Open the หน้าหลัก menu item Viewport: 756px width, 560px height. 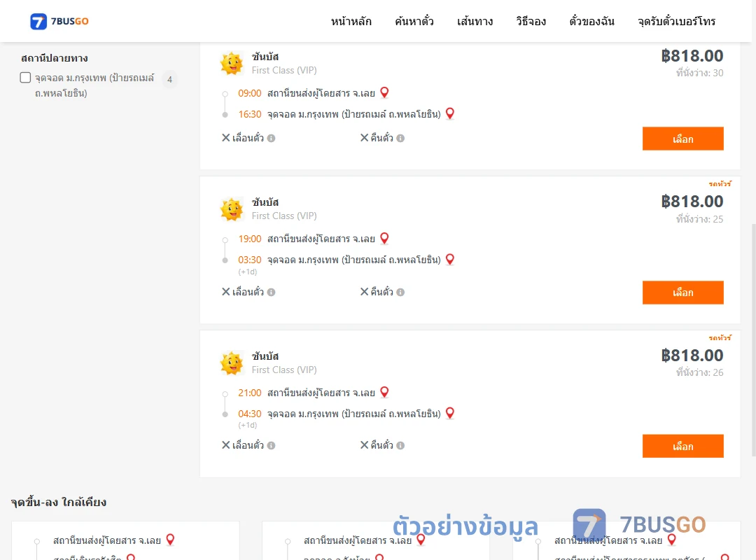[351, 21]
